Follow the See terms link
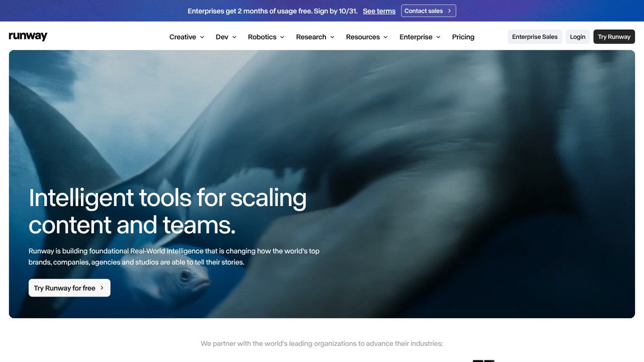 (379, 11)
